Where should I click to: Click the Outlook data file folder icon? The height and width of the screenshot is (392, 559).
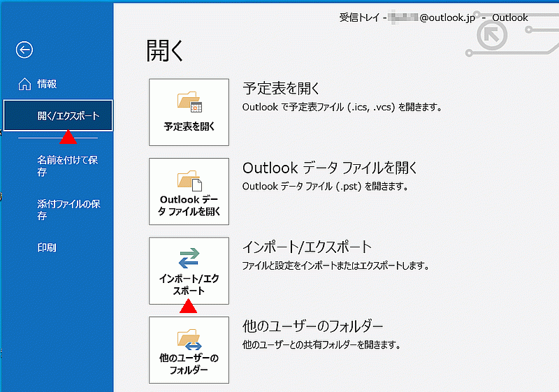(x=189, y=181)
